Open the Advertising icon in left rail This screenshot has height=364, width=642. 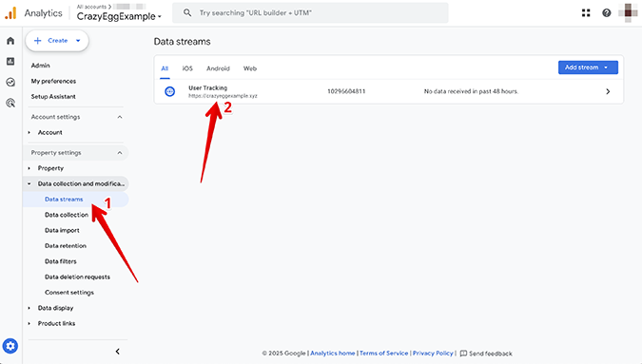click(x=10, y=103)
